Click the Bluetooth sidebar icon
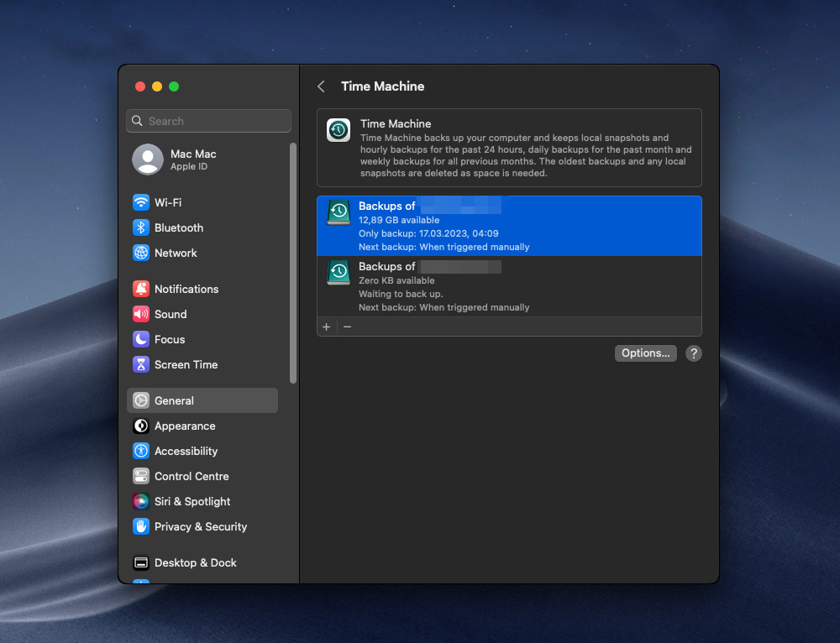 (x=141, y=227)
